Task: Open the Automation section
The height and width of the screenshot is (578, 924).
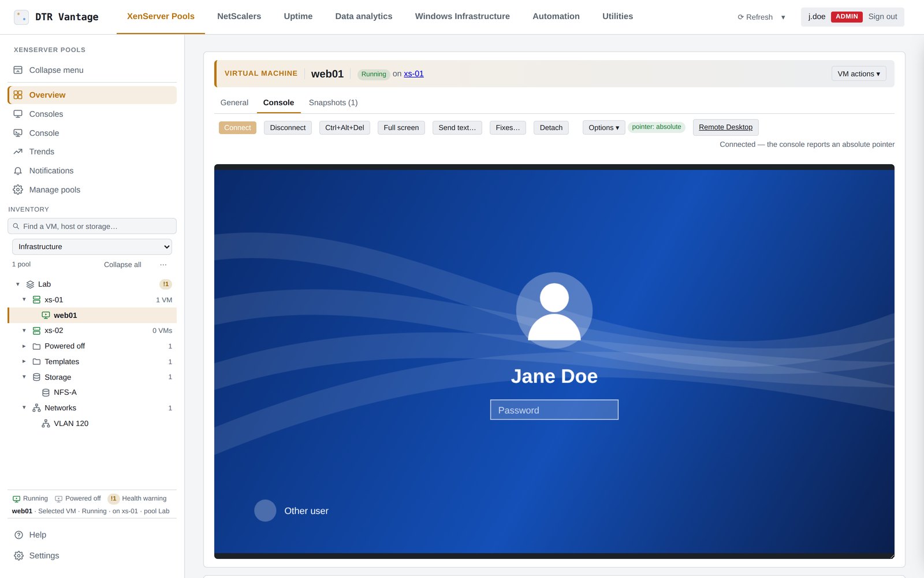Action: click(556, 16)
